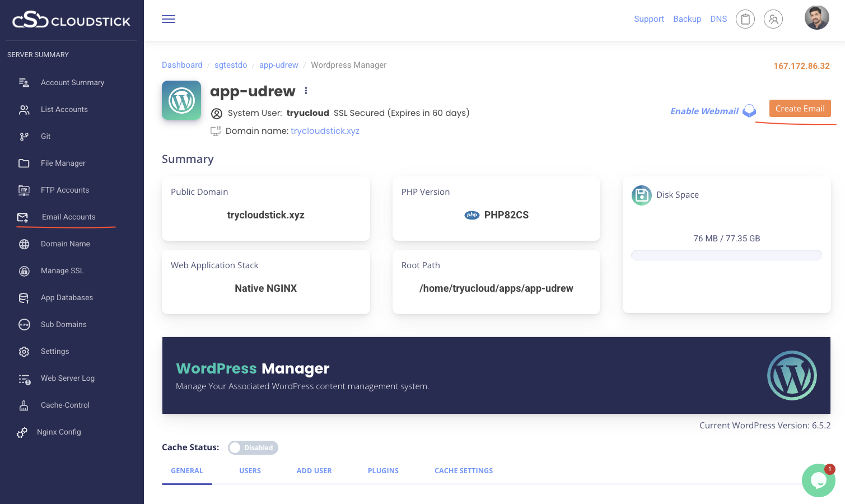The width and height of the screenshot is (845, 504).
Task: Open the trycloudstick.xyz domain link
Action: [325, 131]
